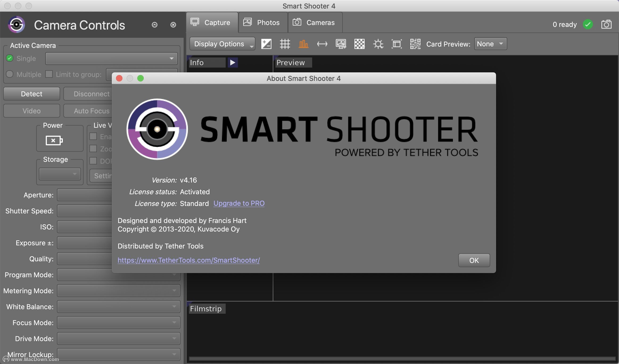Click the Filmstrip panel header
This screenshot has height=364, width=619.
207,309
